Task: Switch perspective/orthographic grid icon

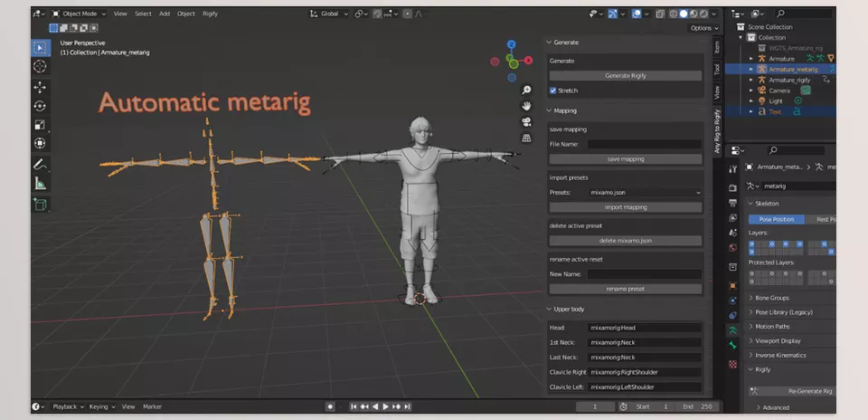Action: click(526, 138)
